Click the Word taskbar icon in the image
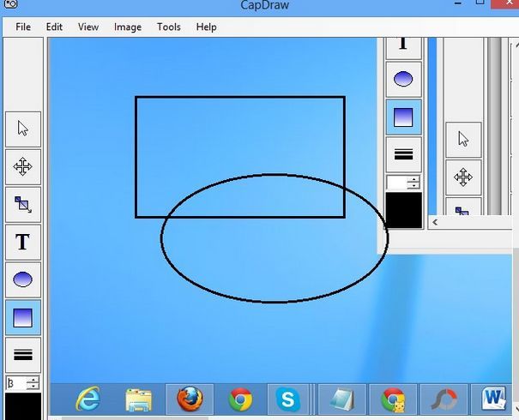519x420 pixels. 493,399
